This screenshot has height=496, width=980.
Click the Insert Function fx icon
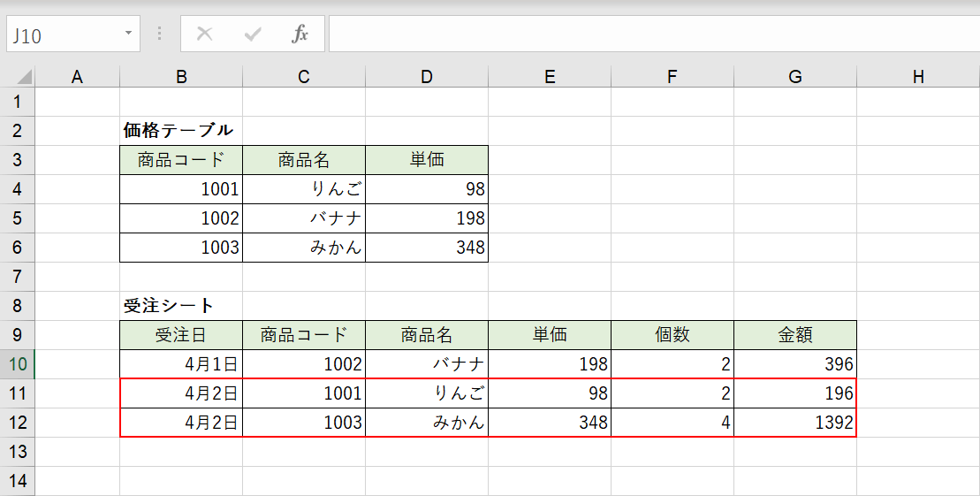300,34
